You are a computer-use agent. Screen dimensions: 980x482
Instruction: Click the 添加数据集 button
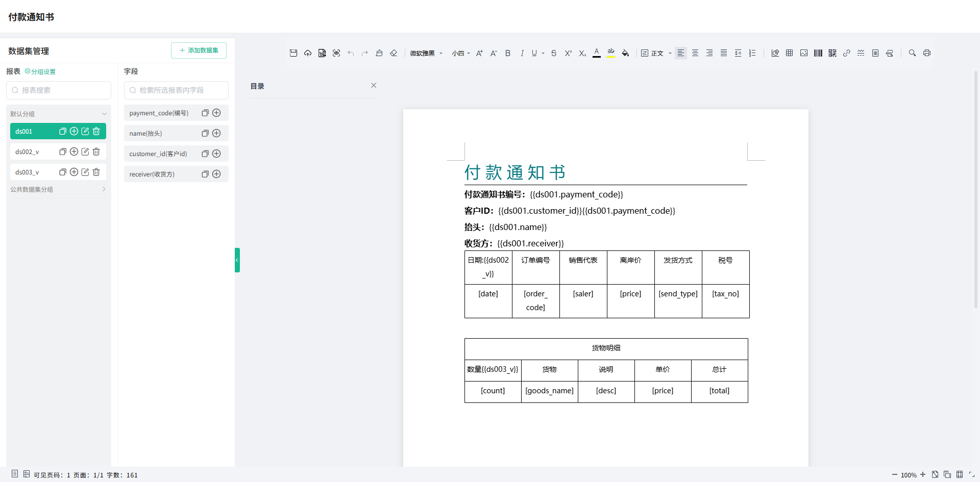click(x=199, y=50)
